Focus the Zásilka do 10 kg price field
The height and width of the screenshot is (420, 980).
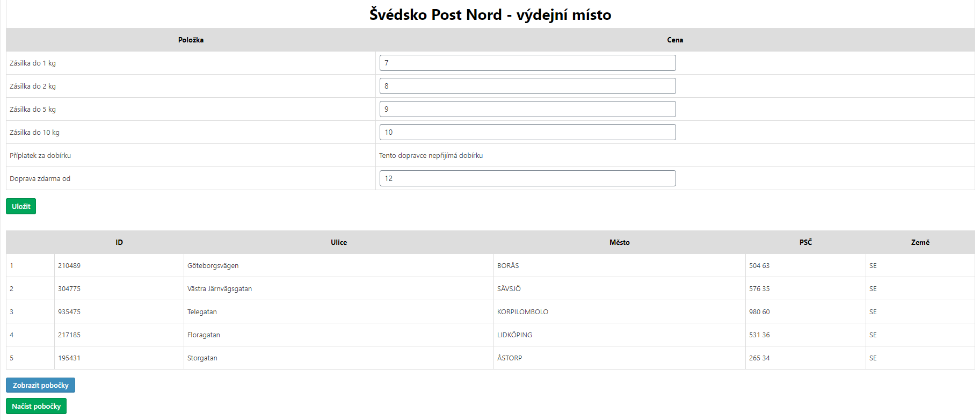(x=527, y=132)
